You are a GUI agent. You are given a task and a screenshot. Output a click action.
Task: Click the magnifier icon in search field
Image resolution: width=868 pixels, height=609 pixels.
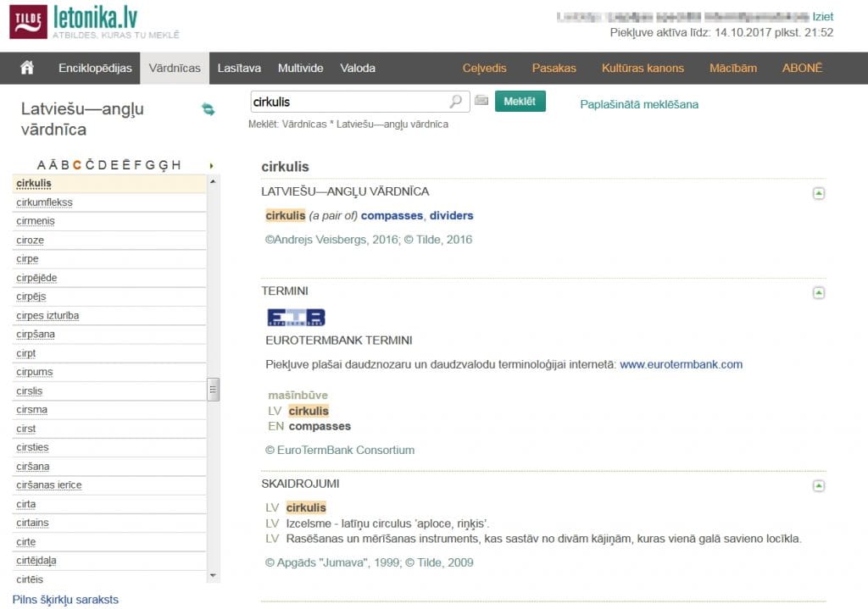455,102
